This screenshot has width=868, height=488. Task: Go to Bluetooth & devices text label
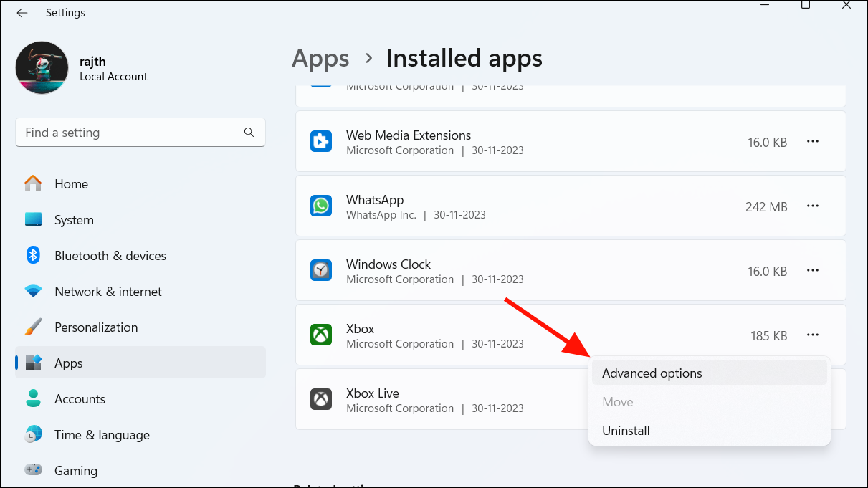[x=110, y=256]
